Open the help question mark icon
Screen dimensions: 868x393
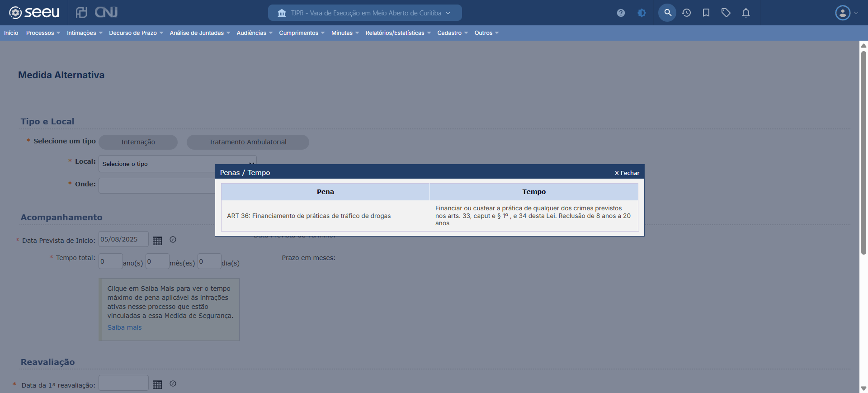tap(621, 13)
